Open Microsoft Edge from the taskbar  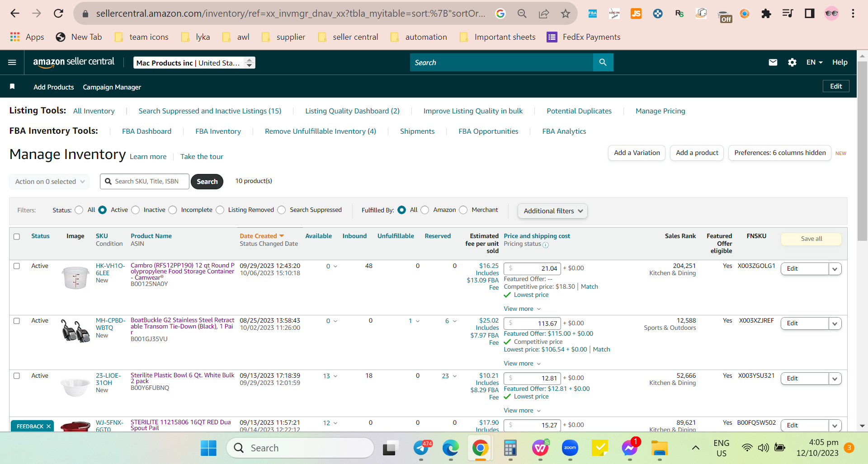click(451, 448)
